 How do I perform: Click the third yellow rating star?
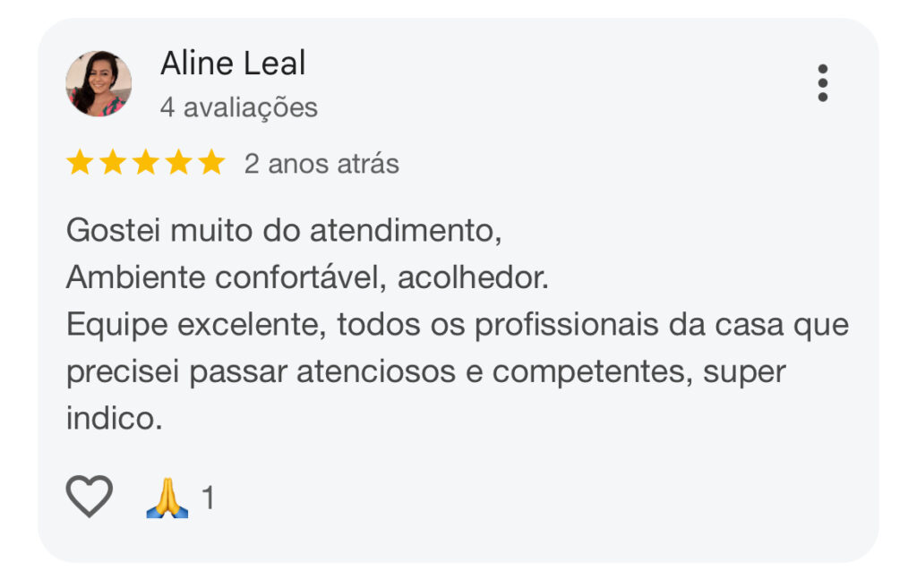[145, 164]
